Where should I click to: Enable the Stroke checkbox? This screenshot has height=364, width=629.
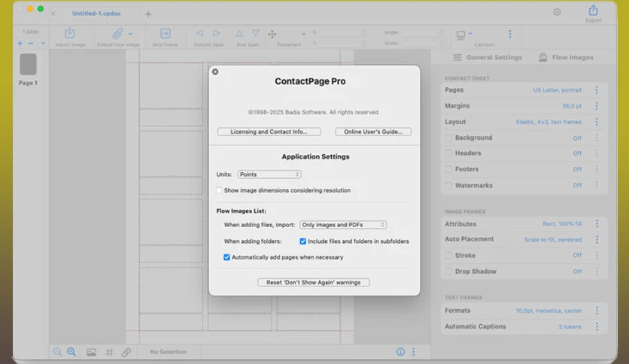coord(448,256)
